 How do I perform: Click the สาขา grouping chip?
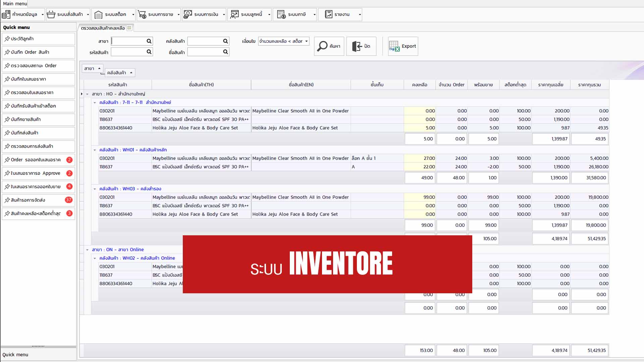click(92, 68)
